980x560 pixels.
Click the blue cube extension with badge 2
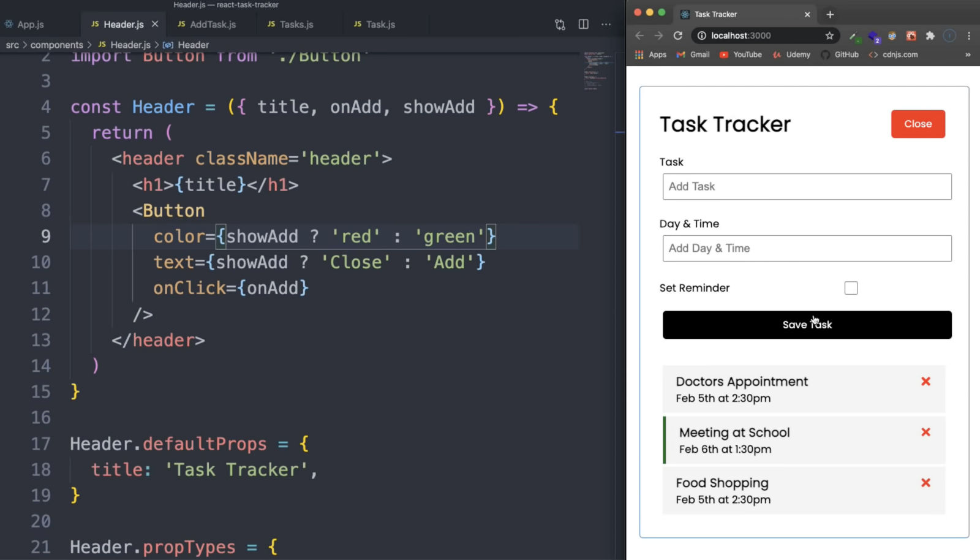pyautogui.click(x=874, y=37)
